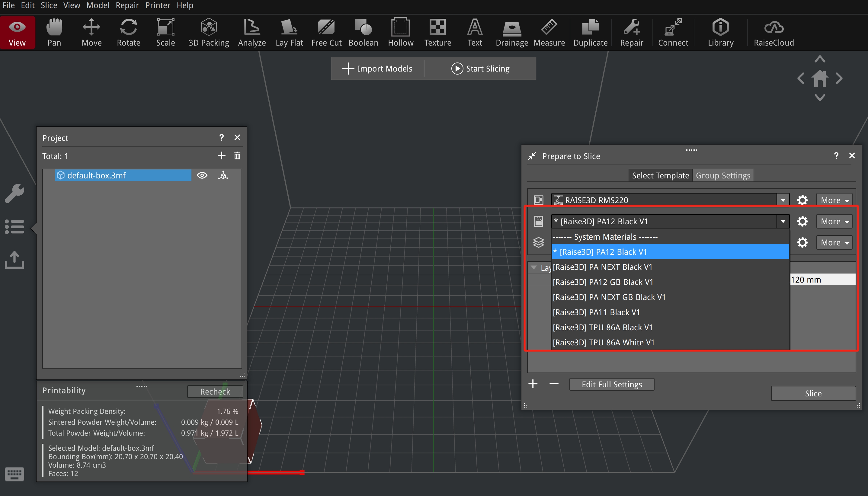Pick the Rotate tool
This screenshot has width=868, height=496.
(x=128, y=33)
